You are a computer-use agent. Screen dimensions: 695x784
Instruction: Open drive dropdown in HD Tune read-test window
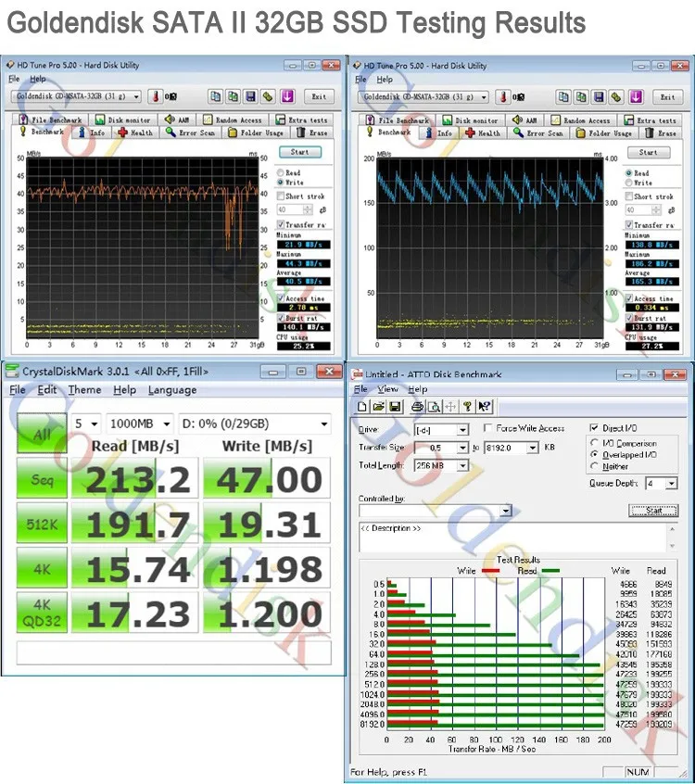pos(484,97)
